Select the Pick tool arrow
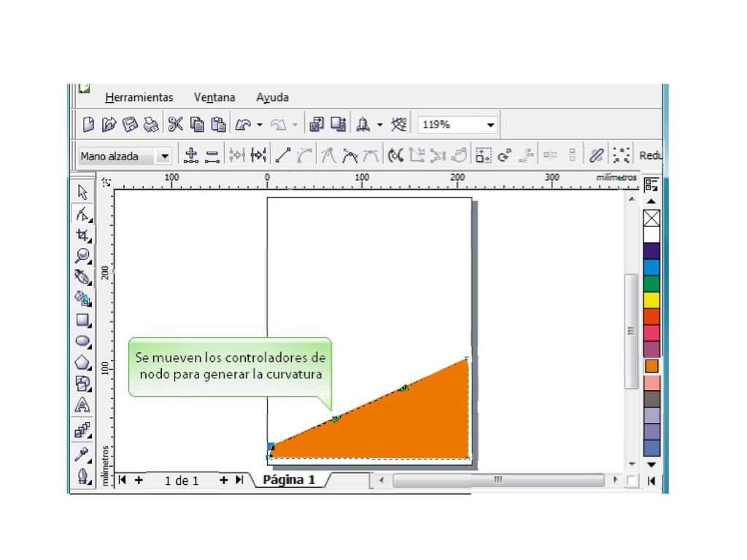 point(82,192)
